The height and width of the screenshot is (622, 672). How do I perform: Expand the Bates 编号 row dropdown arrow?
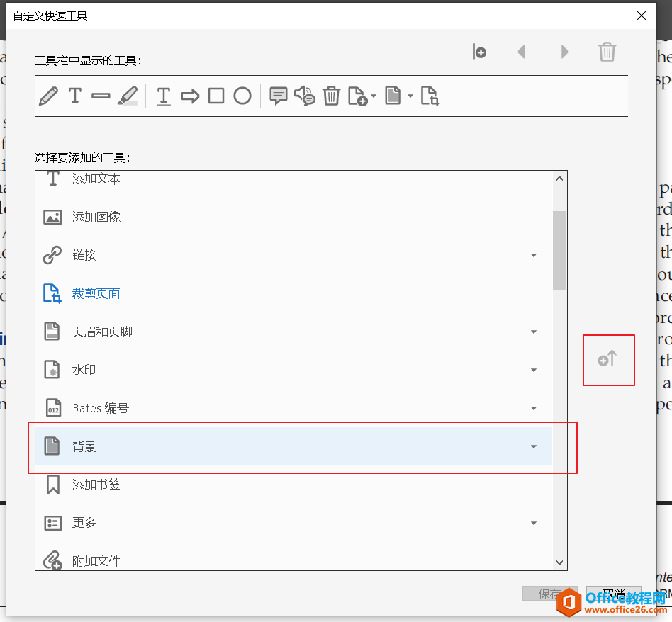pyautogui.click(x=534, y=408)
